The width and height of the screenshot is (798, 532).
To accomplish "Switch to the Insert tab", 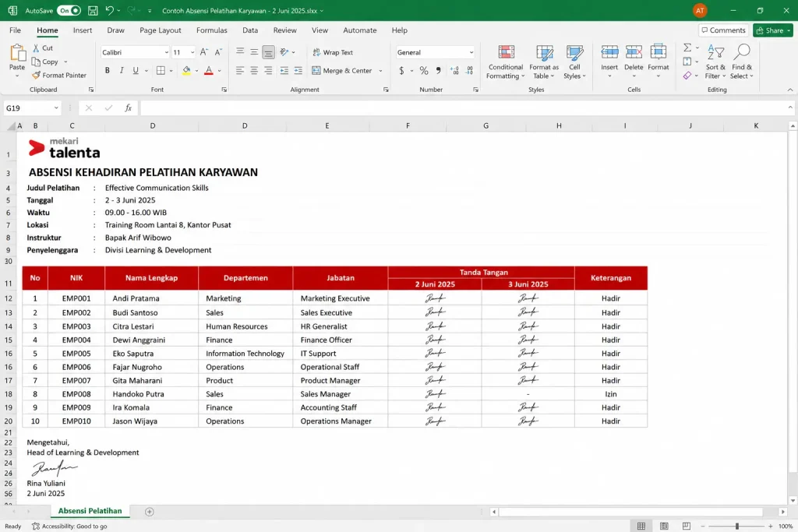I will click(83, 30).
